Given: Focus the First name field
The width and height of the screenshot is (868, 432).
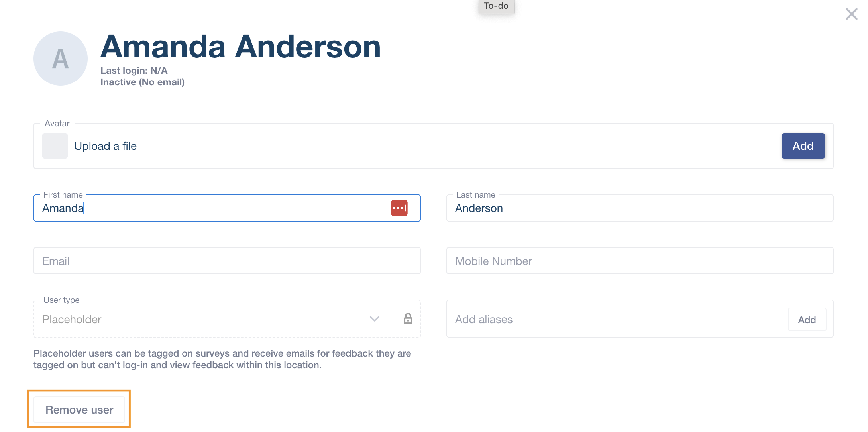Looking at the screenshot, I should click(x=227, y=208).
